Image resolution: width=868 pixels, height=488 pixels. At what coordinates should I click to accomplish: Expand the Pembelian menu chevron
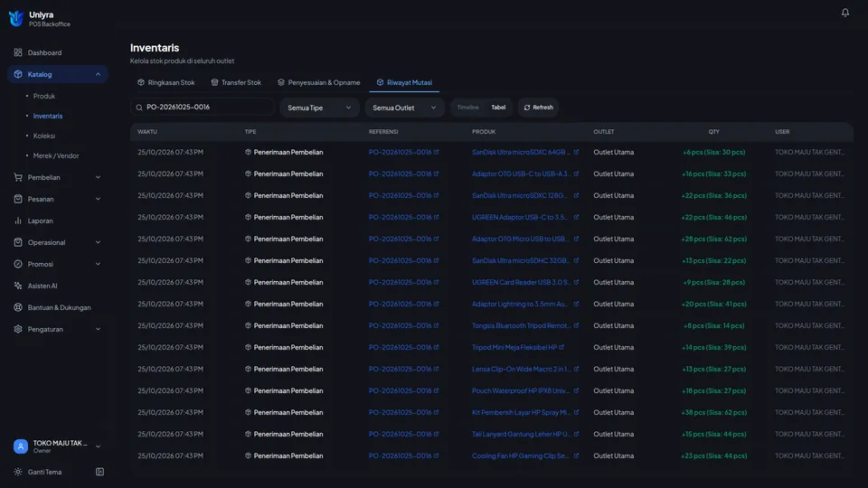[98, 177]
